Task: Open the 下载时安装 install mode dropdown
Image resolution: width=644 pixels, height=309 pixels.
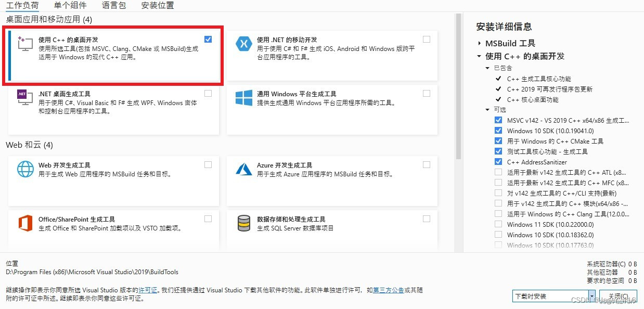Action: coord(592,296)
